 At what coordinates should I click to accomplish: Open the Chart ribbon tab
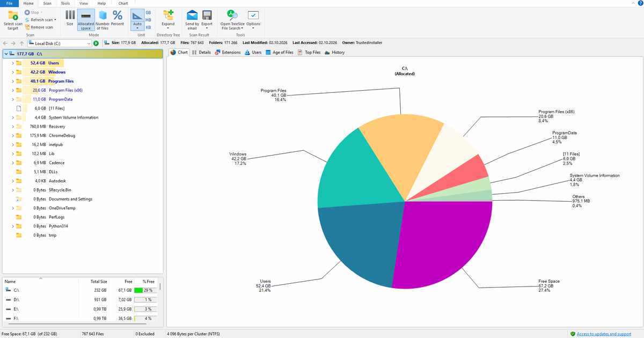(123, 3)
